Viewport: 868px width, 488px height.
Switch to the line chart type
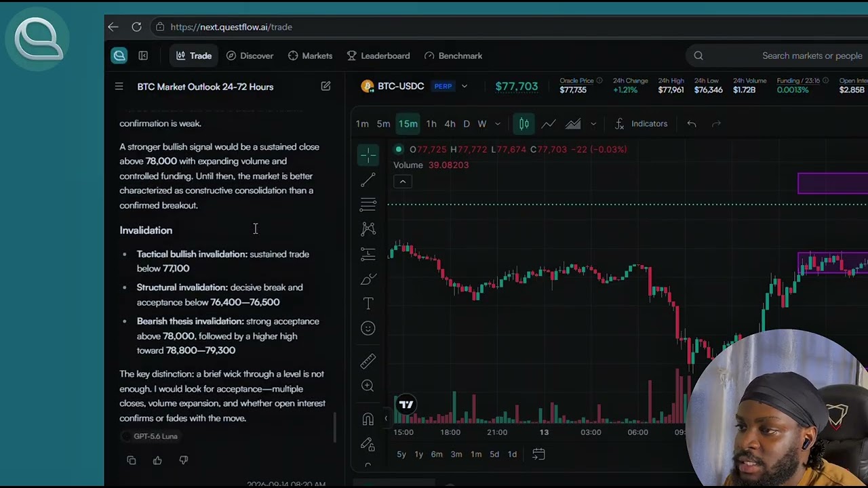[x=549, y=123]
